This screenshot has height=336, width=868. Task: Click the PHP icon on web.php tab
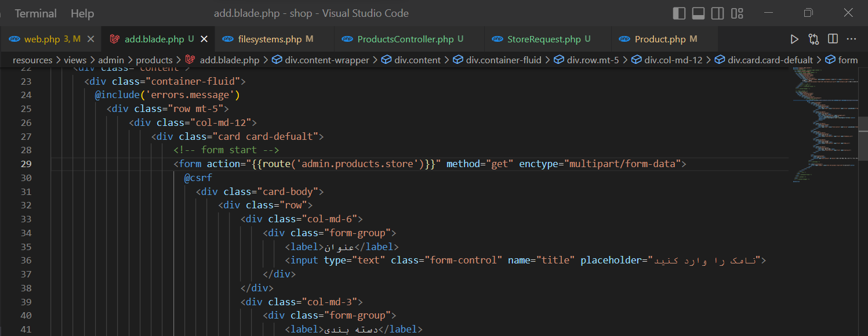click(x=14, y=39)
